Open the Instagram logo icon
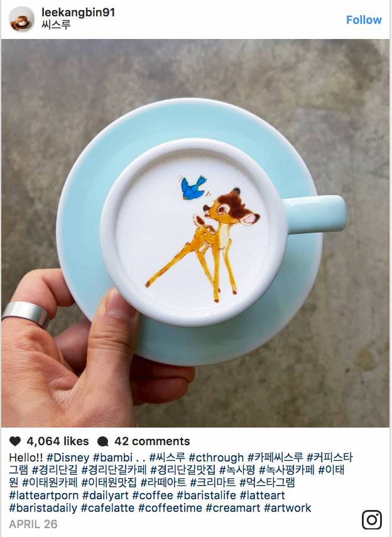The image size is (392, 537). point(372,519)
